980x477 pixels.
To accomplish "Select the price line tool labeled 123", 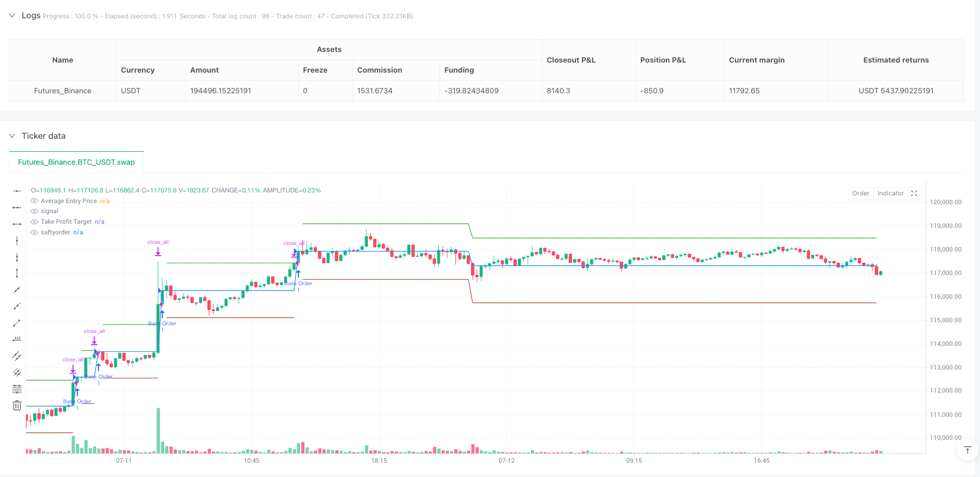I will 17,339.
